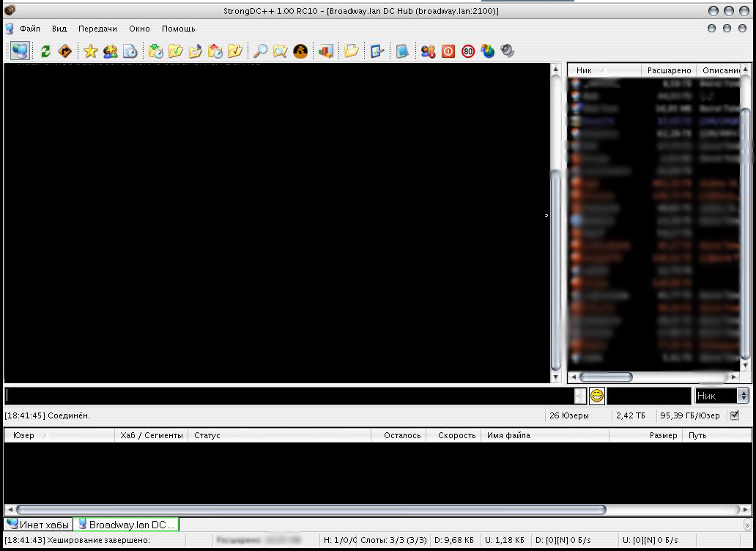Screen dimensions: 756x551
Task: Click the user filter field left of the Ник dropdown
Action: tap(649, 396)
